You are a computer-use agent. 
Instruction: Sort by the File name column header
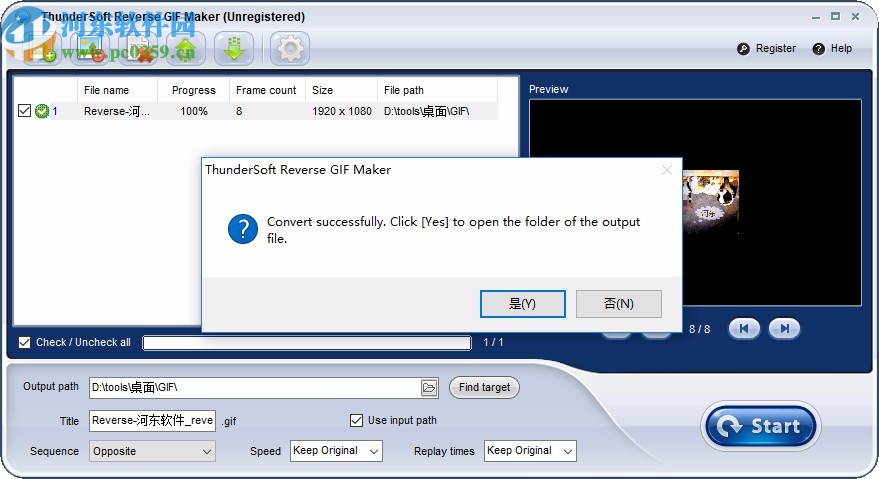pos(117,90)
